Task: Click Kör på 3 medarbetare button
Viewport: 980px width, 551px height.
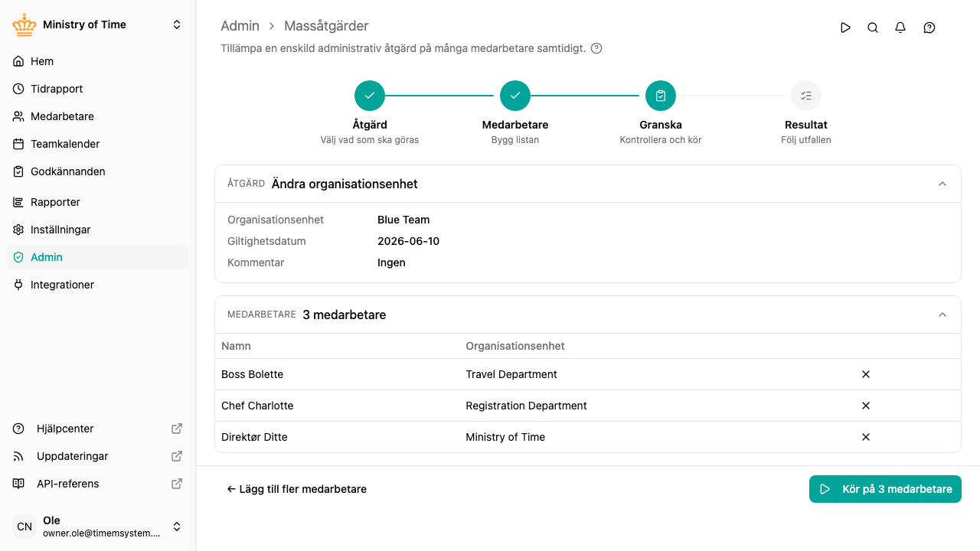Action: coord(885,489)
